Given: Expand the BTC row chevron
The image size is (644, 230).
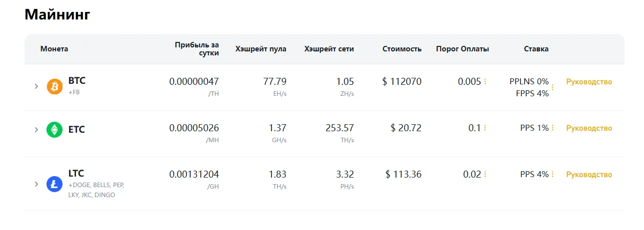Looking at the screenshot, I should tap(36, 86).
